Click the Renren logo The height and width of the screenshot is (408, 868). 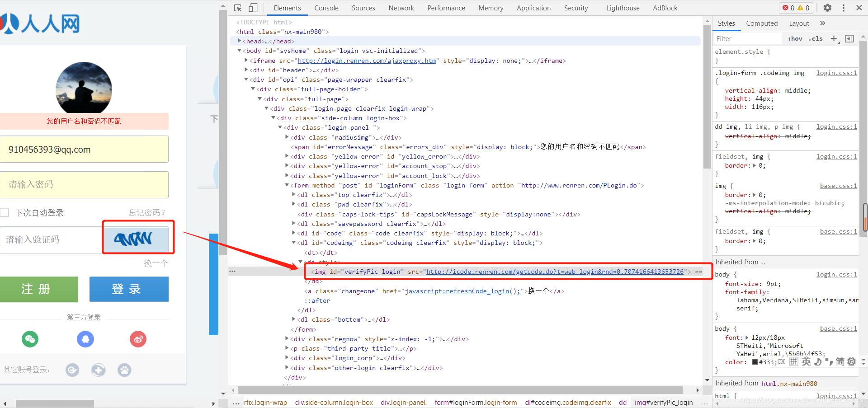(40, 23)
